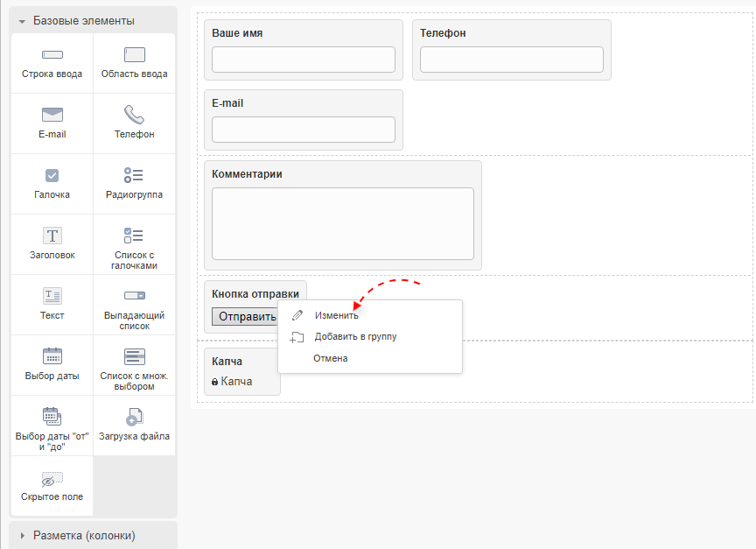Pick the Список с галочками element
756x549 pixels.
pyautogui.click(x=134, y=236)
